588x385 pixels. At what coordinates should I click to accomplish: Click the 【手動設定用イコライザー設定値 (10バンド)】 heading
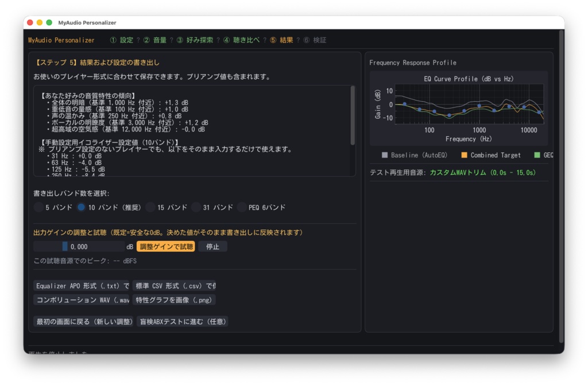pos(110,143)
